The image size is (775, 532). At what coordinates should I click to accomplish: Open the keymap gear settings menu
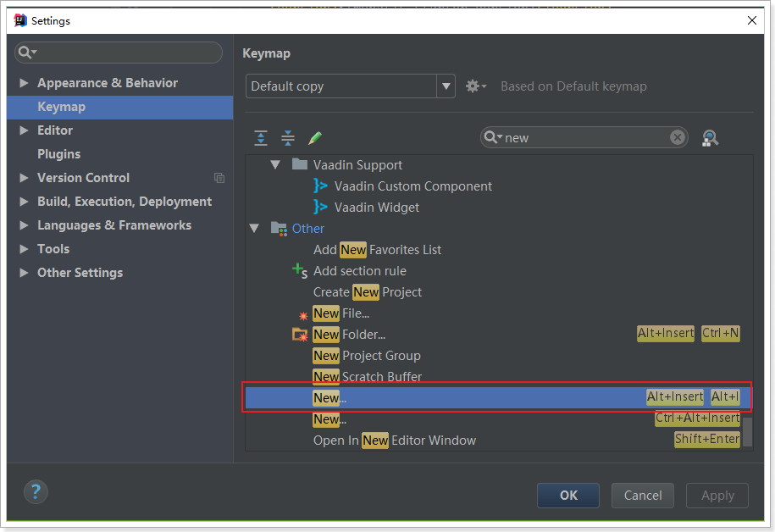475,86
